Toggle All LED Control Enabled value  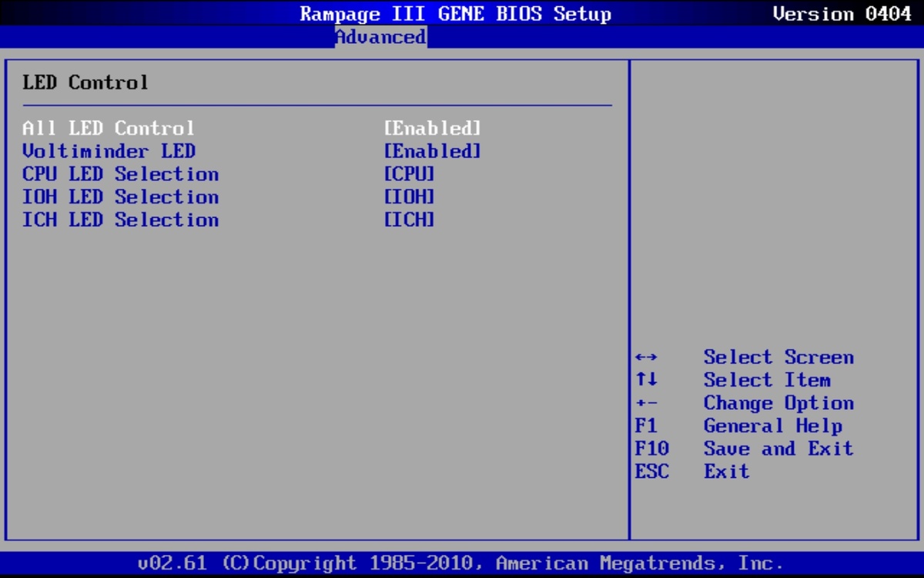[x=432, y=128]
